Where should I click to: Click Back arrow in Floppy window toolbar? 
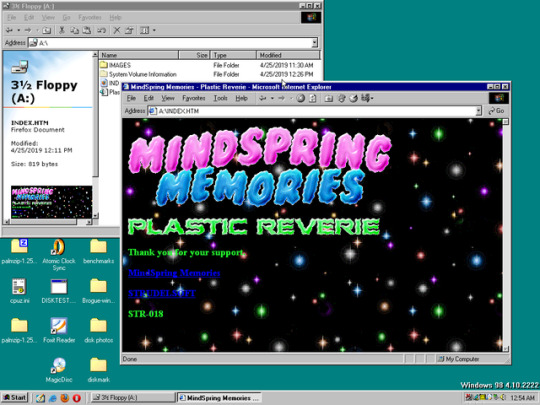pos(9,30)
